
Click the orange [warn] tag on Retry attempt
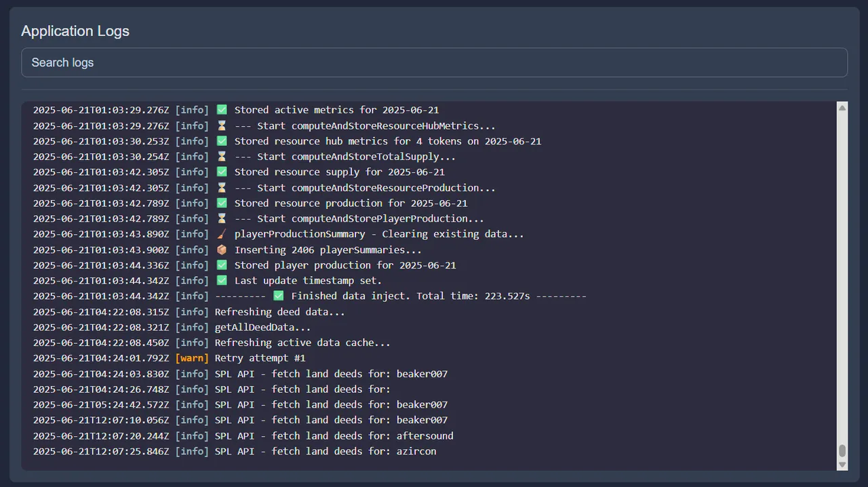[192, 358]
